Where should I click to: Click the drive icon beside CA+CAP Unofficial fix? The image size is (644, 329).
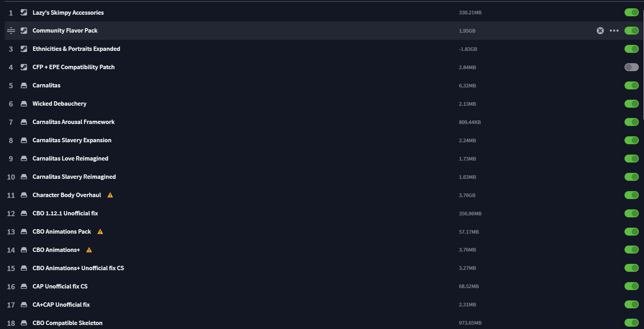(x=24, y=305)
